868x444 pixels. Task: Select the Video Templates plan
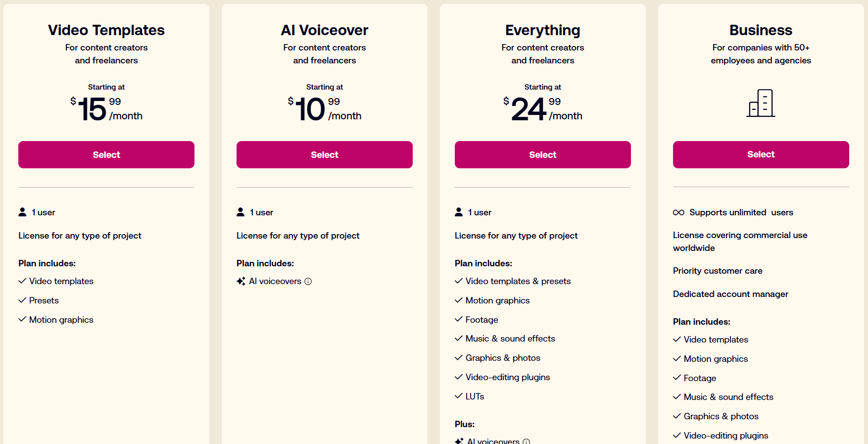click(x=106, y=155)
